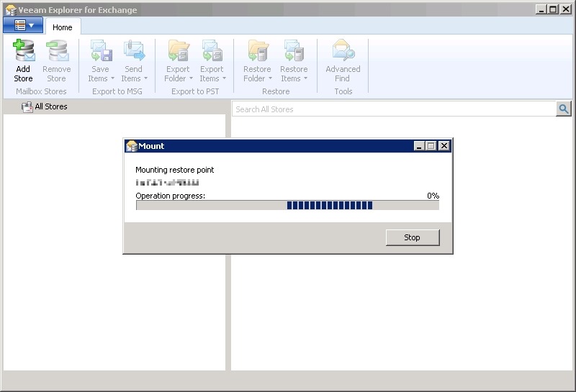
Task: Click the 'Operation progress:' label
Action: (171, 196)
